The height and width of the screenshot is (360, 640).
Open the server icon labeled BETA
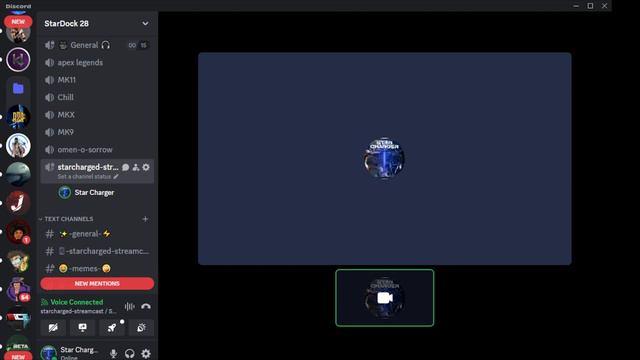[x=18, y=344]
